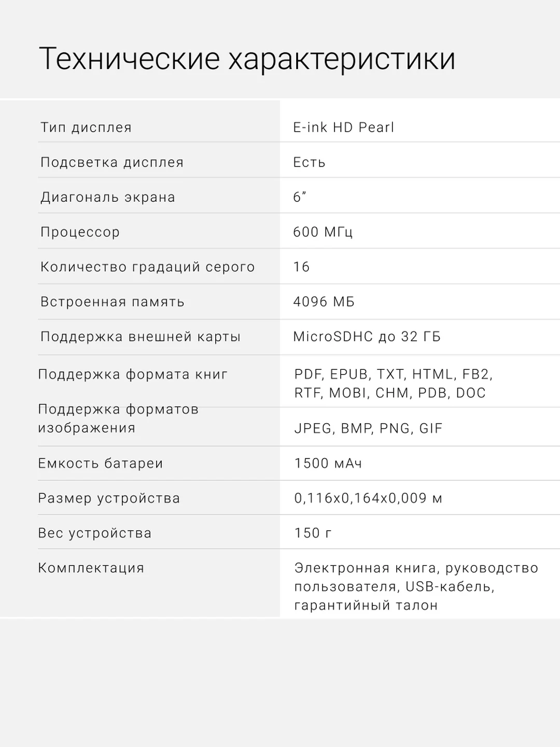The height and width of the screenshot is (747, 560).
Task: Select the Электронная книга, руководство text
Action: click(x=416, y=568)
